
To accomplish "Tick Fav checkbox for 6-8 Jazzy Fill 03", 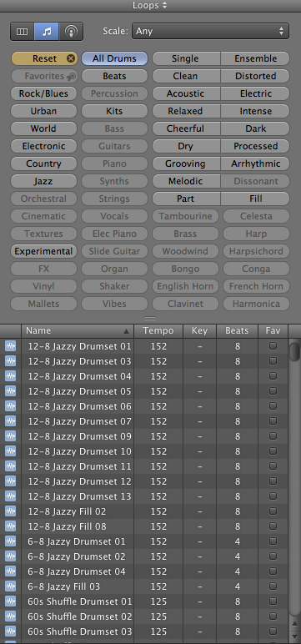I will pyautogui.click(x=273, y=586).
